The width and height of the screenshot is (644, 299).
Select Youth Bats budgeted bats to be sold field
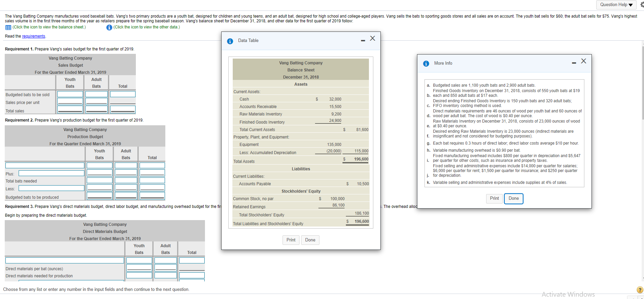(70, 94)
